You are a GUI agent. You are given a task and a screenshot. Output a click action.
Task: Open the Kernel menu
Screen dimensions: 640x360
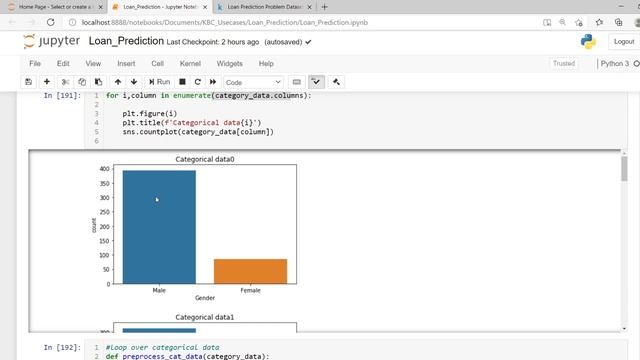pos(190,64)
